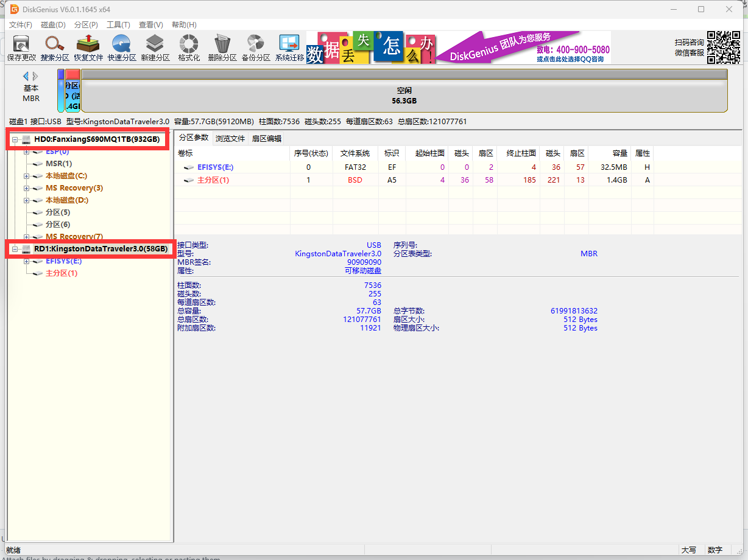This screenshot has width=748, height=560.
Task: Expand the 本地磁盘(D:) tree node
Action: pyautogui.click(x=26, y=200)
